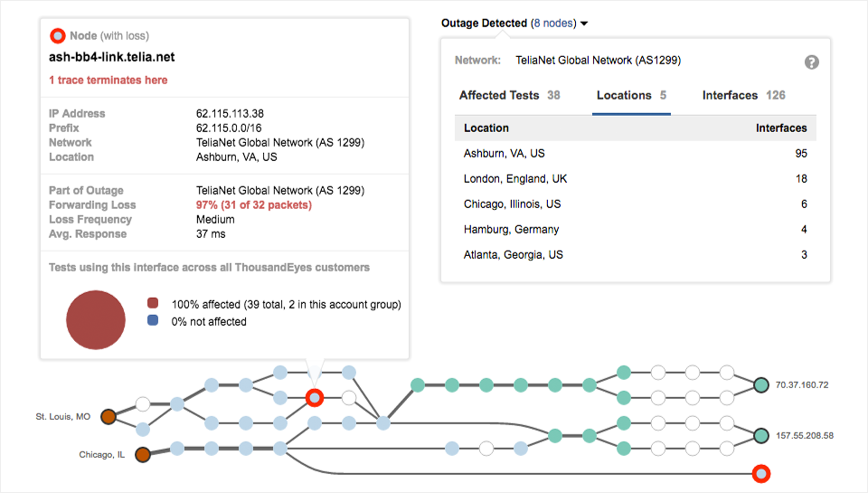Select the Hamburg, Germany row
868x493 pixels.
(635, 230)
